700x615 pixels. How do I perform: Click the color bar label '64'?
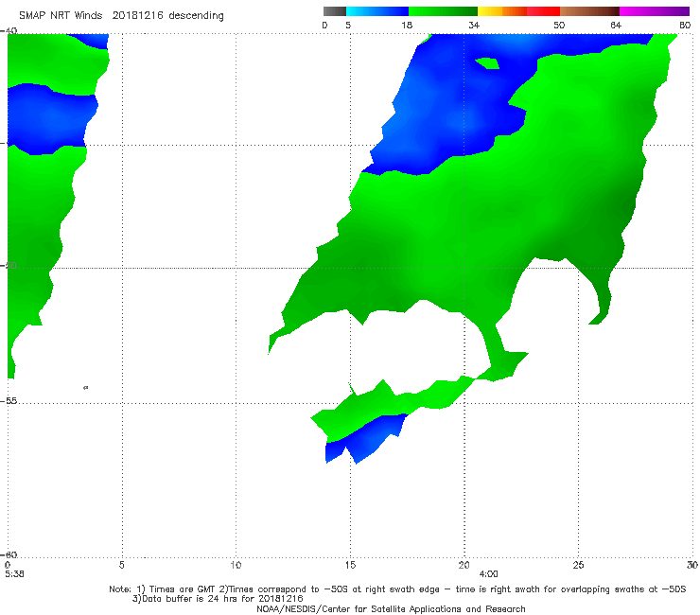[616, 25]
